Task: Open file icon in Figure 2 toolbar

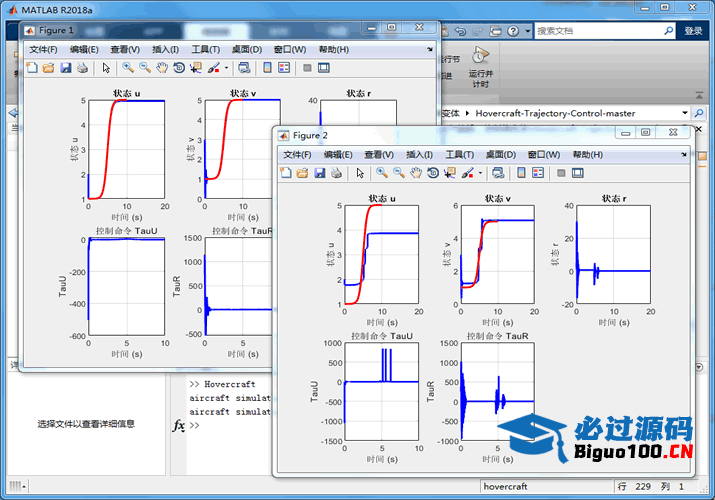Action: coord(302,173)
